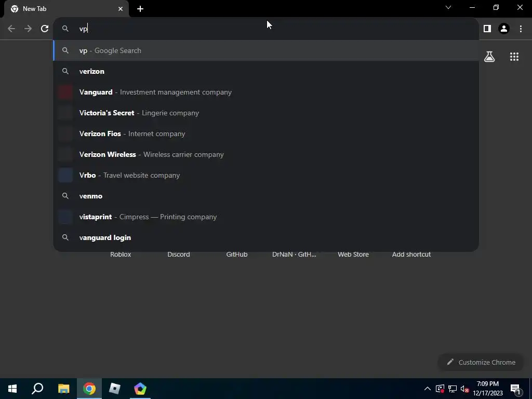Screen dimensions: 532x399
Task: Select the 'verizon' search suggestion
Action: point(266,71)
